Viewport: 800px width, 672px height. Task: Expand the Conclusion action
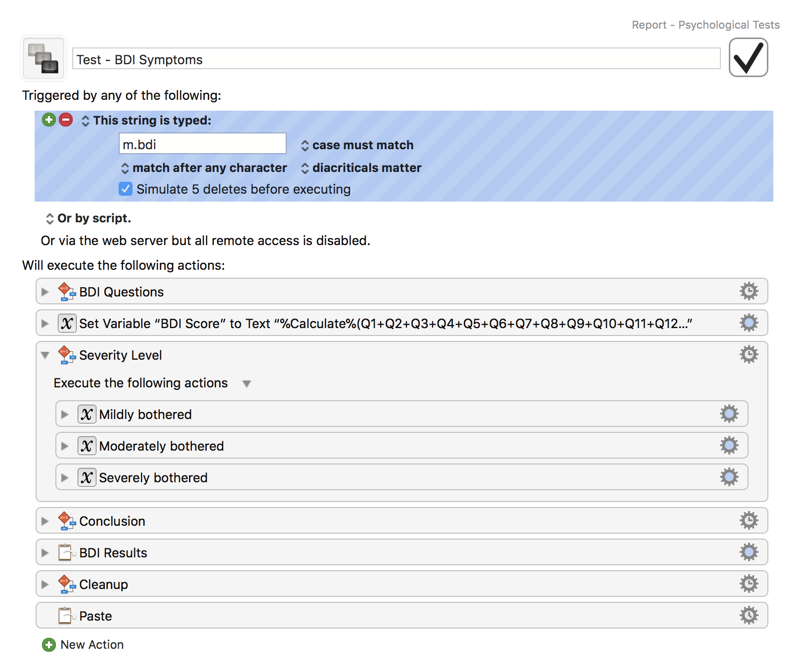tap(45, 521)
